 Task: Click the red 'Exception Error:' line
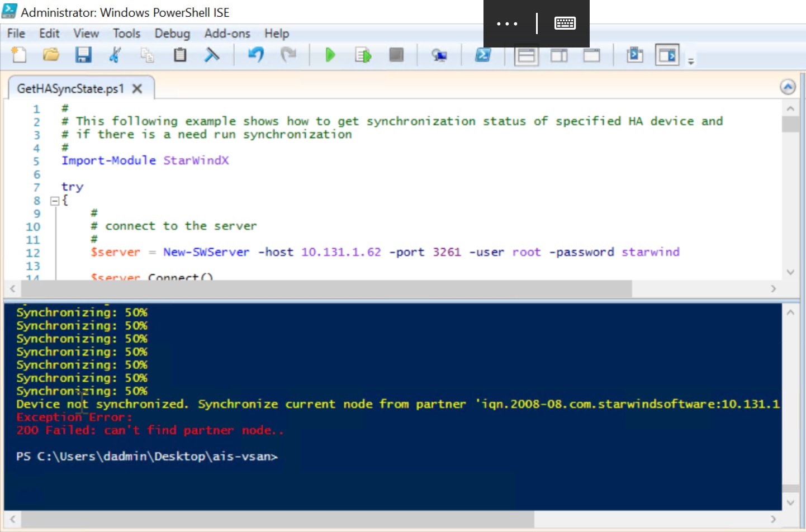point(74,417)
